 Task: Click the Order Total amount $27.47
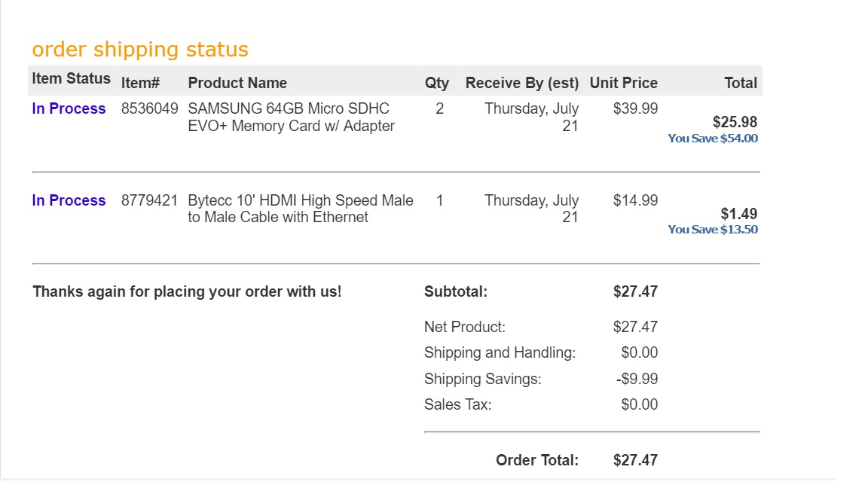coord(635,460)
